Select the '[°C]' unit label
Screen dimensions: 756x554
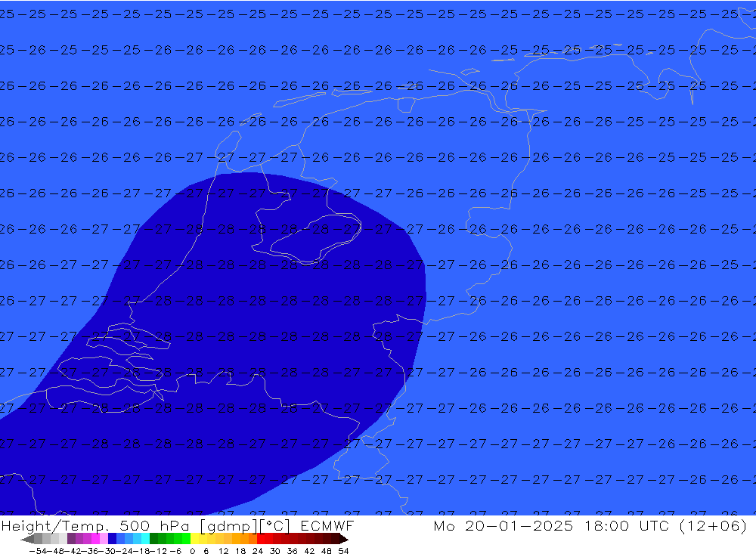pos(275,526)
